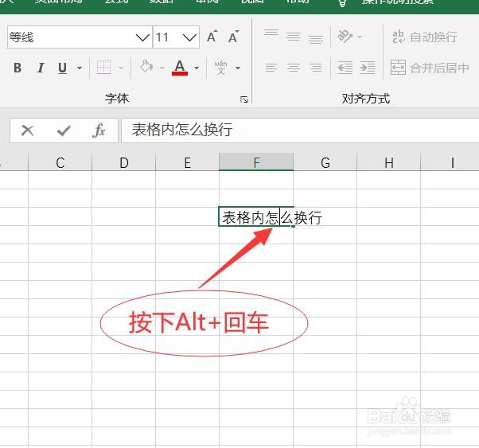Open font color dropdown arrow

coord(197,68)
